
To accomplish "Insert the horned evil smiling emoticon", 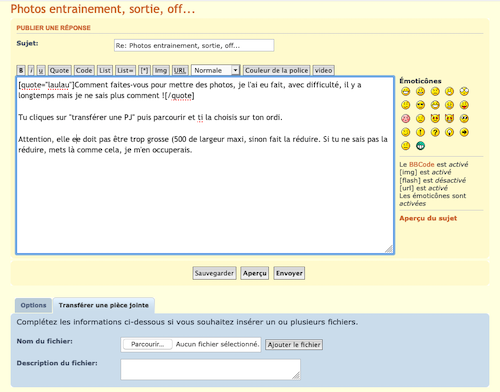I will point(435,118).
